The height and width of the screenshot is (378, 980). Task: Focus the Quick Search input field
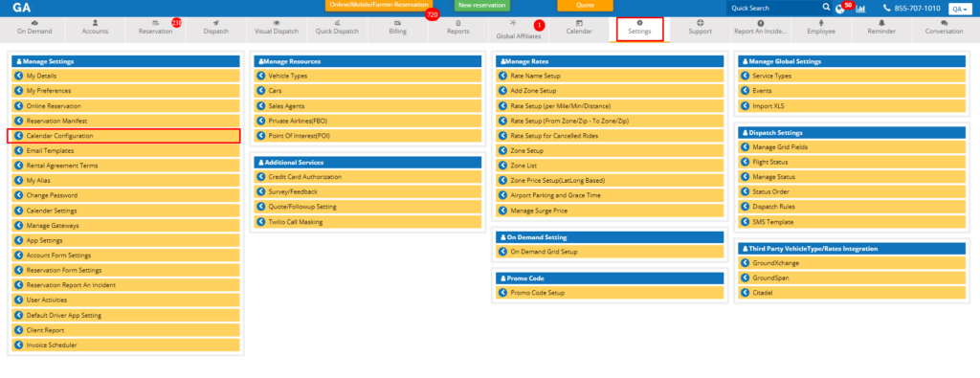click(x=773, y=8)
